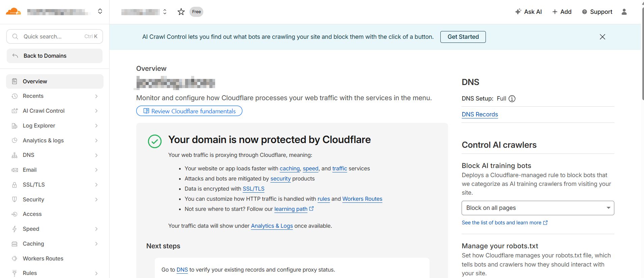Follow the security products link

(281, 178)
